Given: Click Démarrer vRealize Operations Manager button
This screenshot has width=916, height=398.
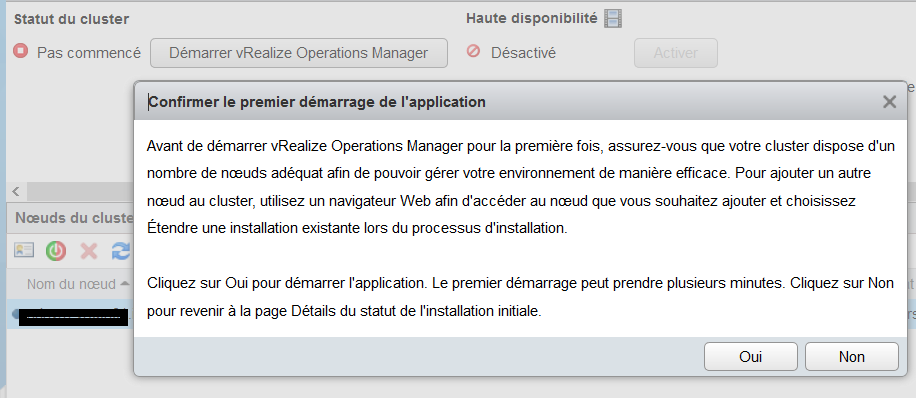Looking at the screenshot, I should coord(299,53).
